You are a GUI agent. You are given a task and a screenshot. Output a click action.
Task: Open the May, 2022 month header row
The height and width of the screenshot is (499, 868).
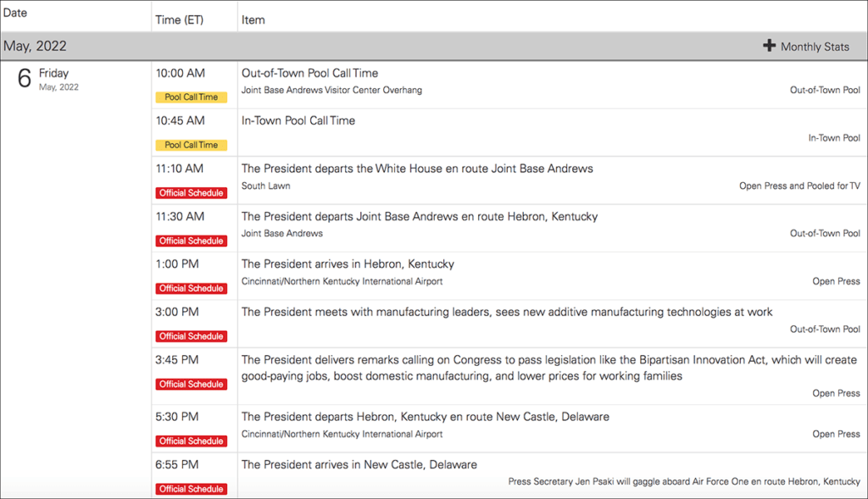(36, 47)
